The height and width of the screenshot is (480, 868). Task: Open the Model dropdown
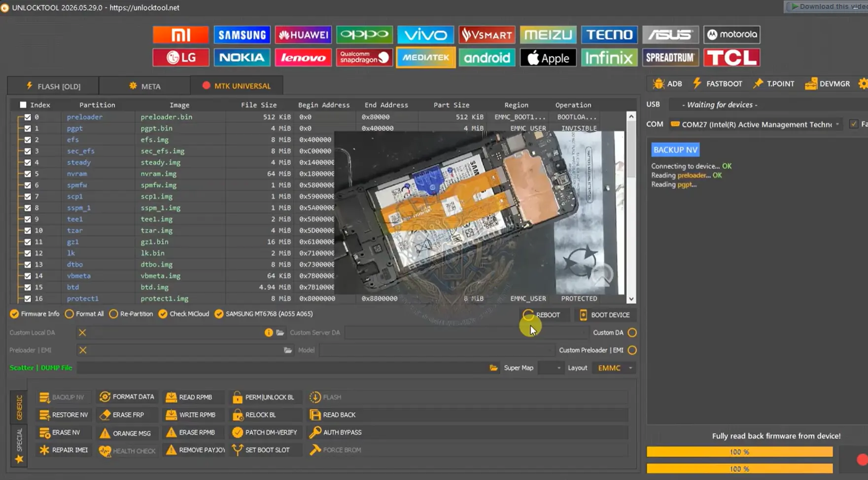pyautogui.click(x=436, y=350)
